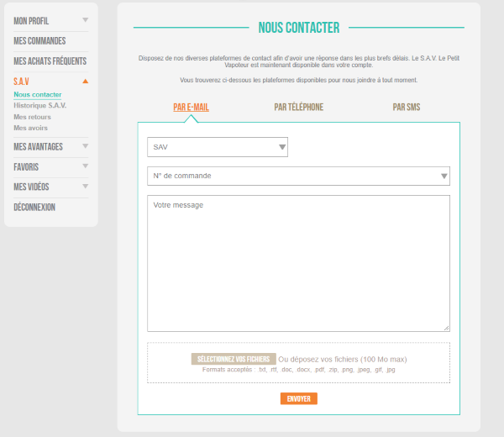This screenshot has width=504, height=437.
Task: Open Mes Commandes in sidebar
Action: point(39,41)
